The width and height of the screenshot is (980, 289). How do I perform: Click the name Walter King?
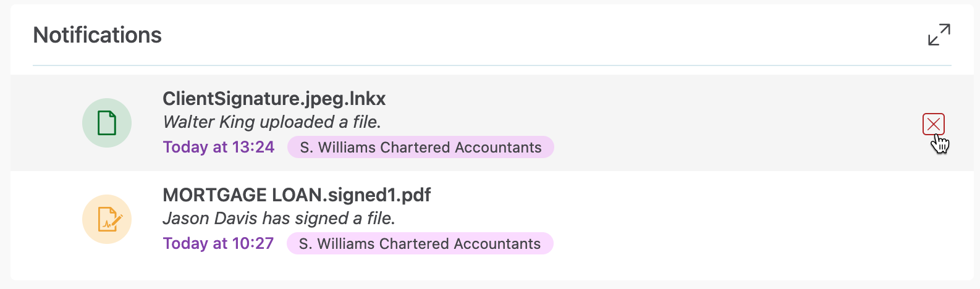point(209,122)
